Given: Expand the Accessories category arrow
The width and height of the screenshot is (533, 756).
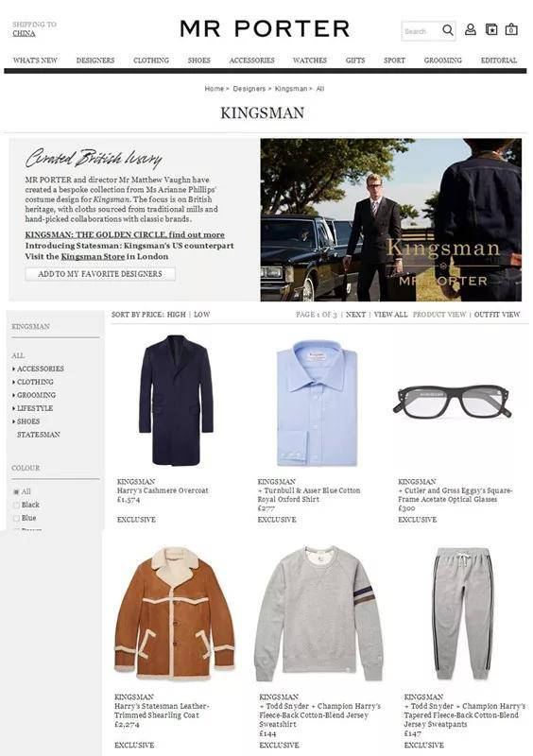Looking at the screenshot, I should click(x=14, y=369).
